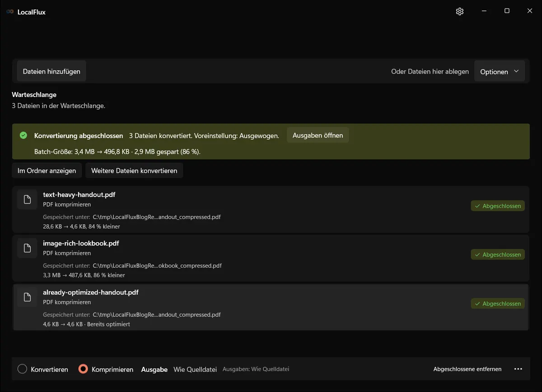Click '3,3 MB → 487,6 KB, 86 % kleiner' text
The image size is (542, 392).
pos(84,275)
